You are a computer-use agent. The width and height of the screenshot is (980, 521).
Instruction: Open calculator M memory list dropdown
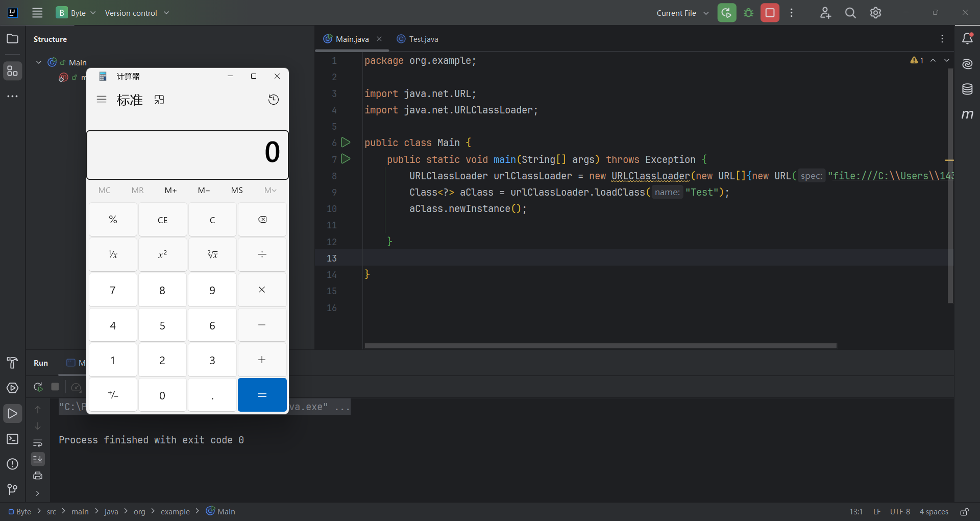(271, 190)
